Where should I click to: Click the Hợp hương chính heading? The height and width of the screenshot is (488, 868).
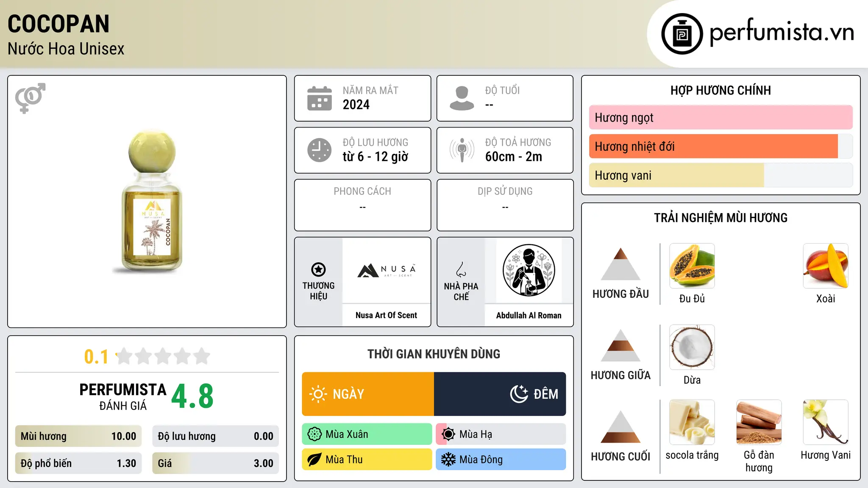click(x=721, y=90)
